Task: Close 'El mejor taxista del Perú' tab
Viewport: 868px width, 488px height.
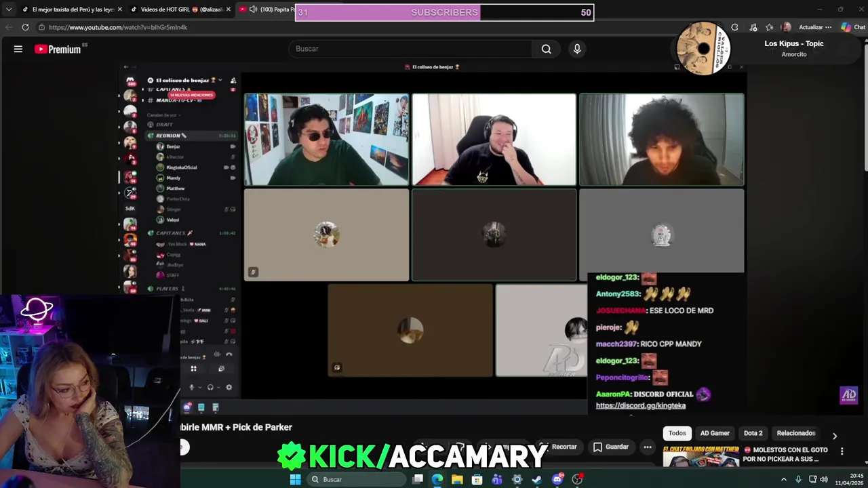Action: (x=120, y=9)
